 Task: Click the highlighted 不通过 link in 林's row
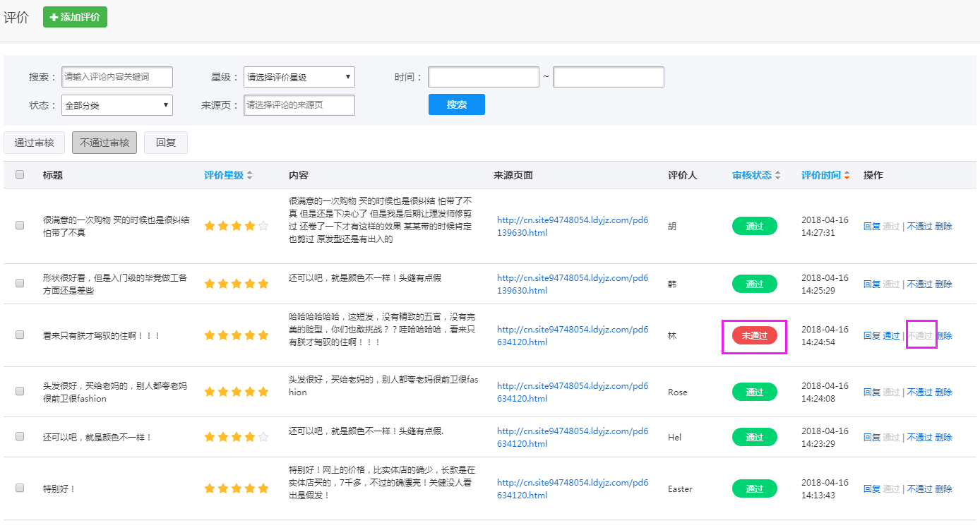[921, 335]
